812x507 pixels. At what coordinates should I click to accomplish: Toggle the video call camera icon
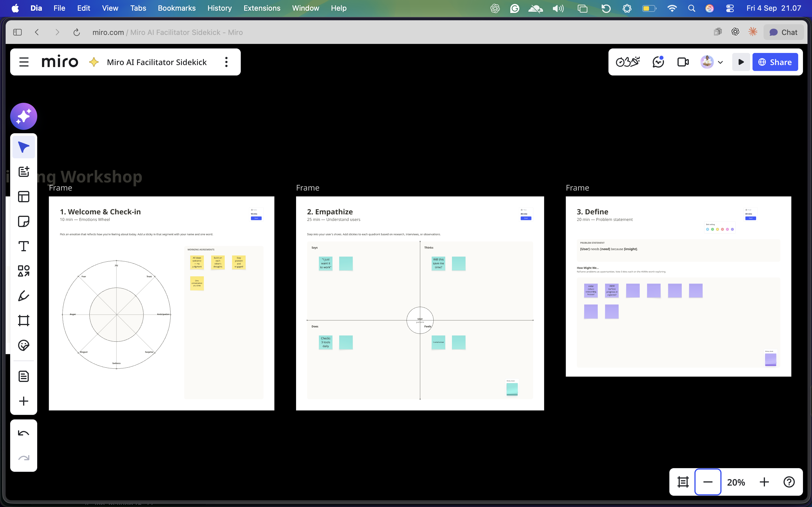pos(683,62)
